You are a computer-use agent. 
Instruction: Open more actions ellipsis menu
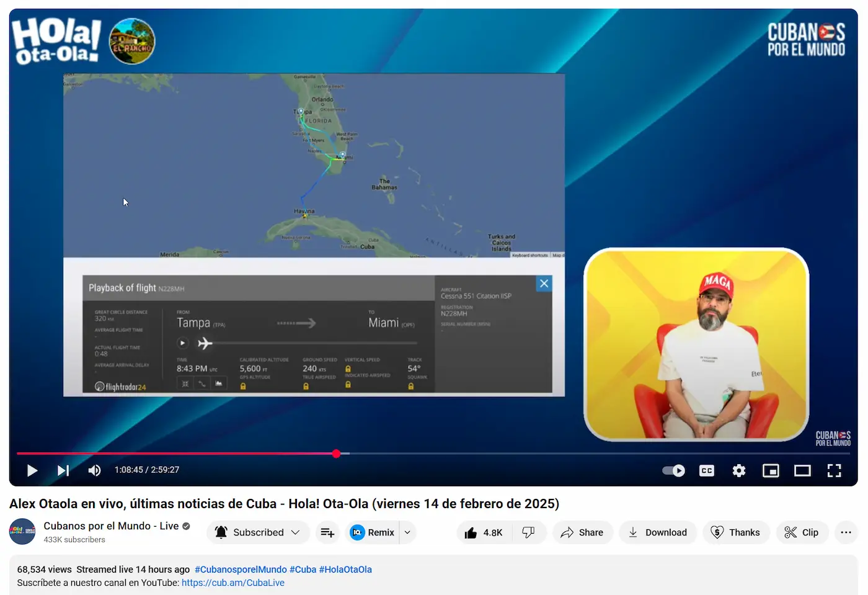[x=846, y=532]
